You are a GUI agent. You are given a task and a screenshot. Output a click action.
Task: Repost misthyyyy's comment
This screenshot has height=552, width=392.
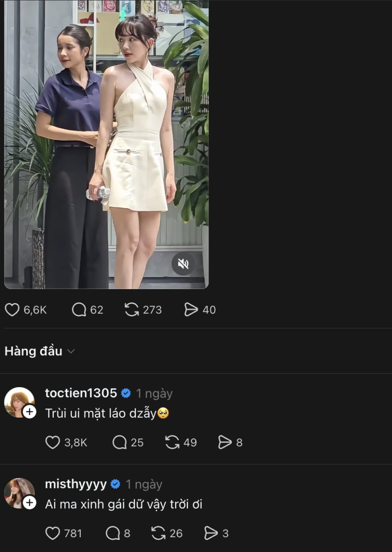(x=158, y=533)
